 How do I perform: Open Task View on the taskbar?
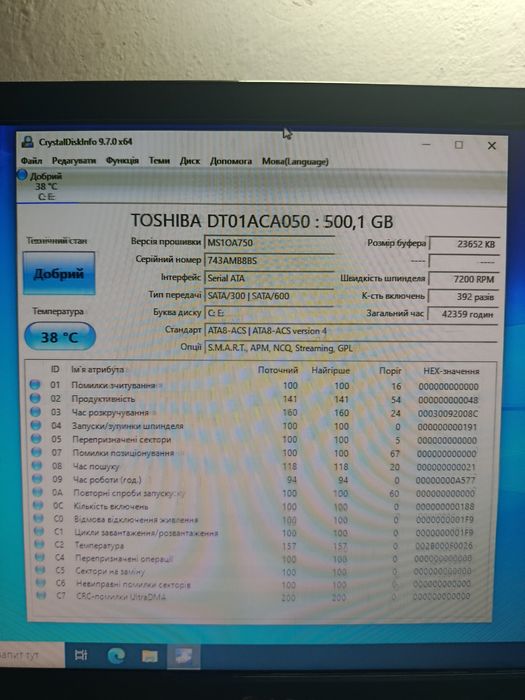pyautogui.click(x=81, y=655)
